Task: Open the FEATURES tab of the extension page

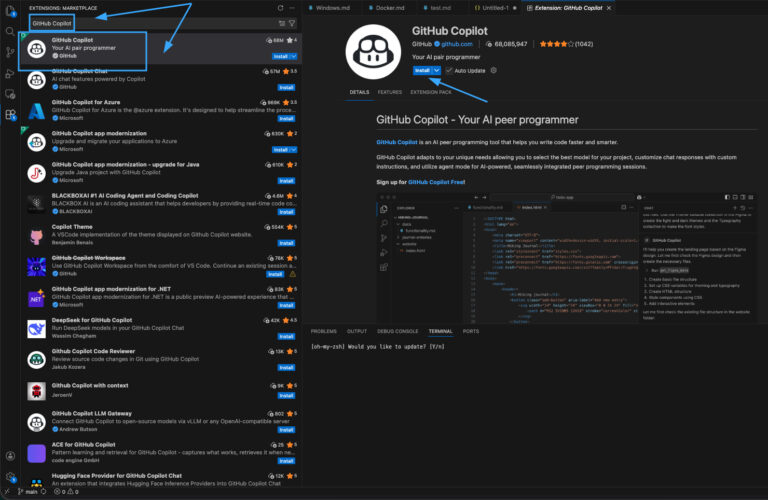Action: click(x=389, y=92)
